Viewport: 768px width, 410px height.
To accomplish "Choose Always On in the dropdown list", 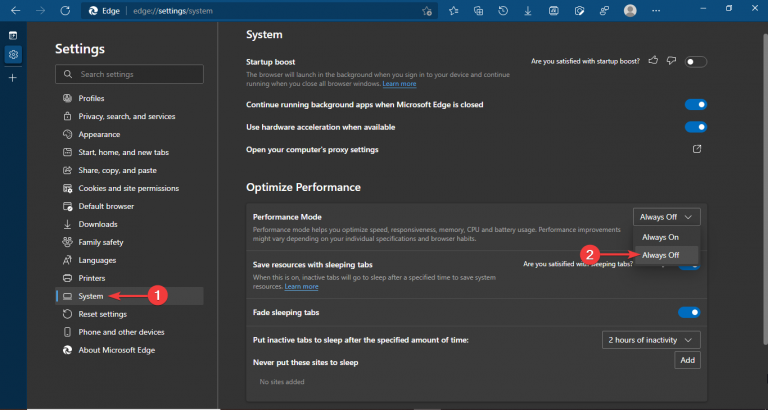I will (667, 237).
